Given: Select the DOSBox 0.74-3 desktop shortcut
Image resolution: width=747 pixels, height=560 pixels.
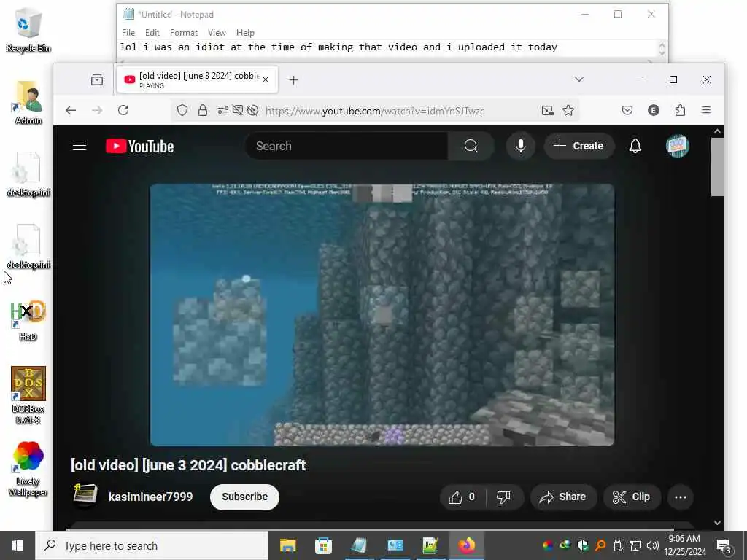Looking at the screenshot, I should (x=28, y=395).
